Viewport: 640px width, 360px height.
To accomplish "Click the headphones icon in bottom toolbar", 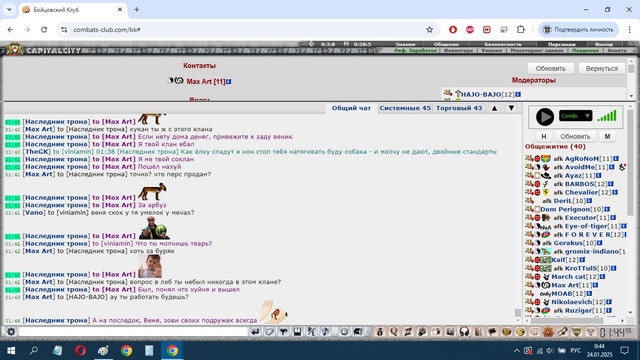I will pos(464,332).
